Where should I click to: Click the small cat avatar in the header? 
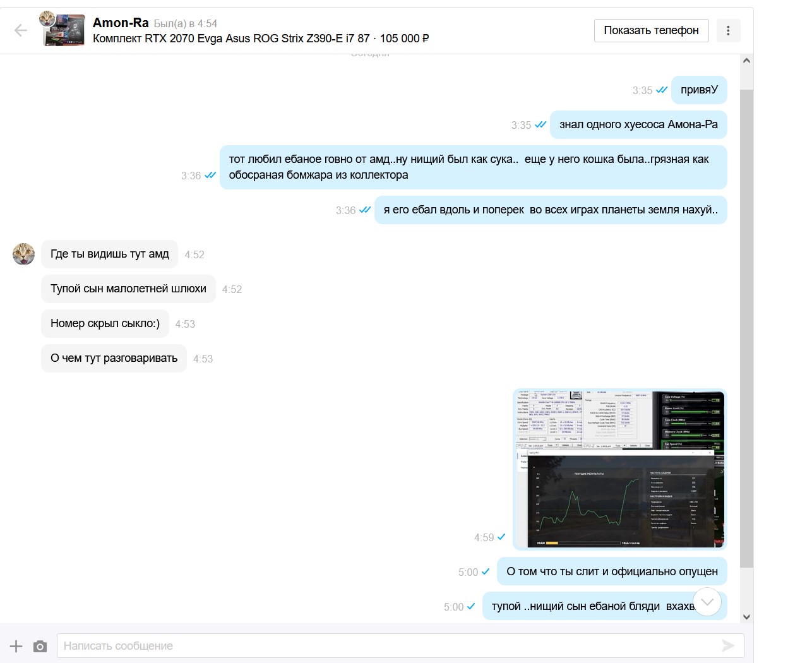pos(47,18)
